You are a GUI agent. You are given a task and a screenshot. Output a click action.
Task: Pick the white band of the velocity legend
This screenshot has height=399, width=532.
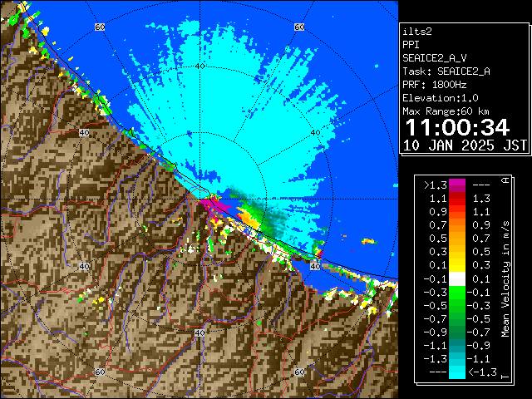pyautogui.click(x=457, y=279)
